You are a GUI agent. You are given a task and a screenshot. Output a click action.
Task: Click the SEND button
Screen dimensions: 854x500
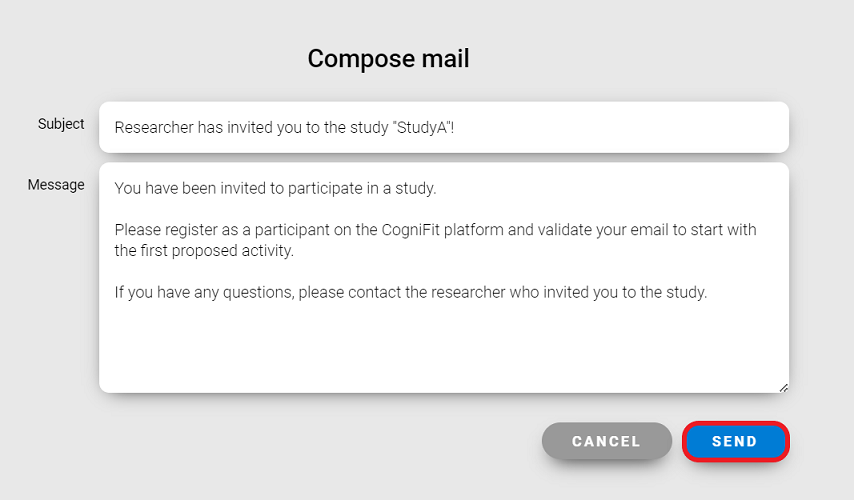(x=735, y=441)
